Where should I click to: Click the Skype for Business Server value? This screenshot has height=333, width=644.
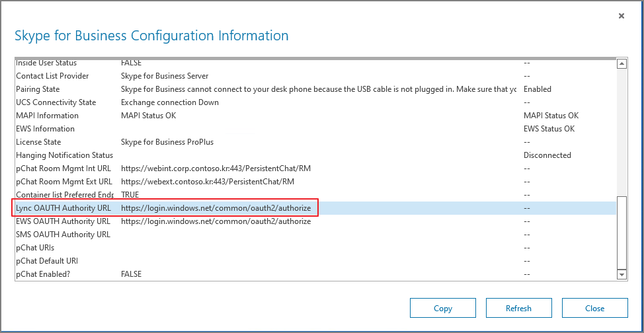(x=165, y=76)
